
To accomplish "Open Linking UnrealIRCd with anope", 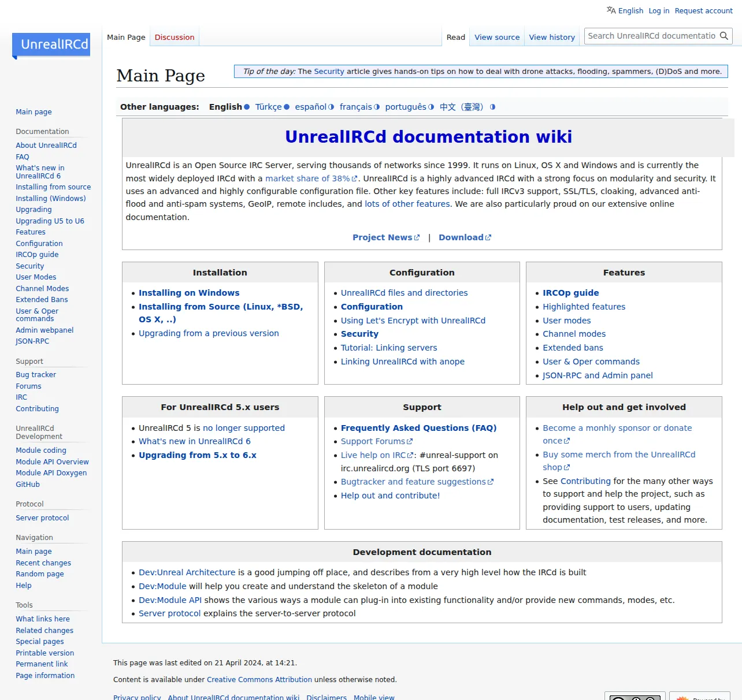I will click(403, 362).
